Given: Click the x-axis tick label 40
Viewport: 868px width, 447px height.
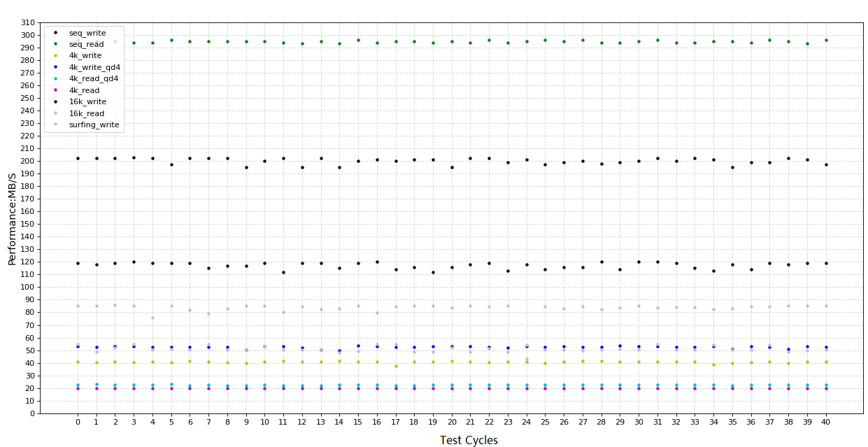Looking at the screenshot, I should coord(826,423).
